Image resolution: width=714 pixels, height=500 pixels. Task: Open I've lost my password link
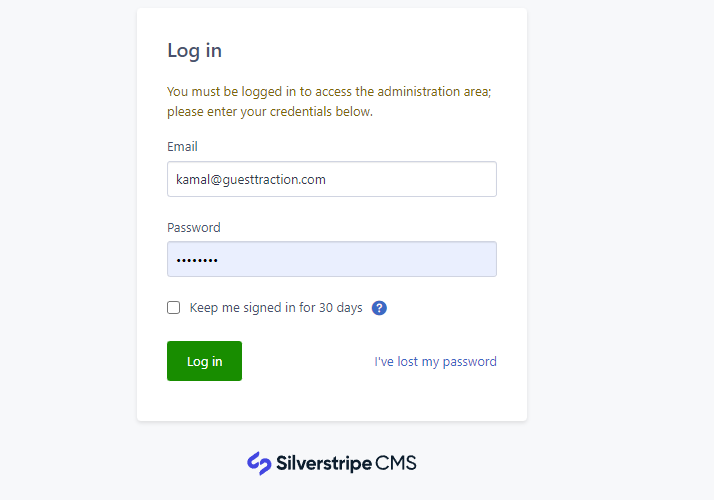pos(435,362)
